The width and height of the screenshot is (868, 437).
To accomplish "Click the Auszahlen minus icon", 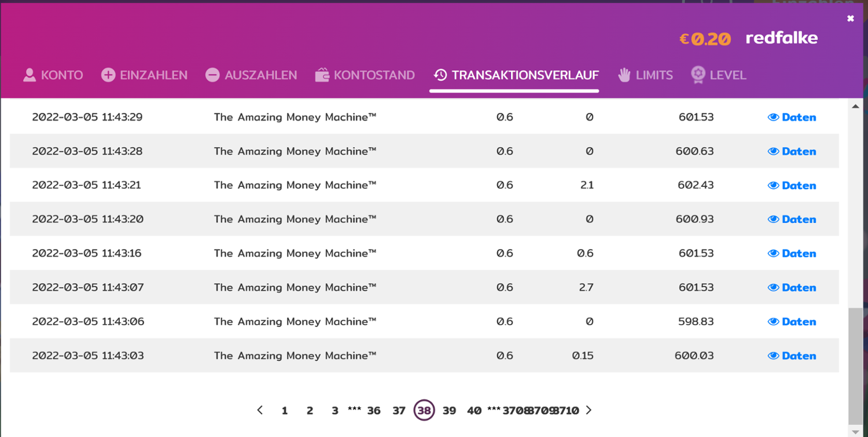I will click(x=212, y=75).
